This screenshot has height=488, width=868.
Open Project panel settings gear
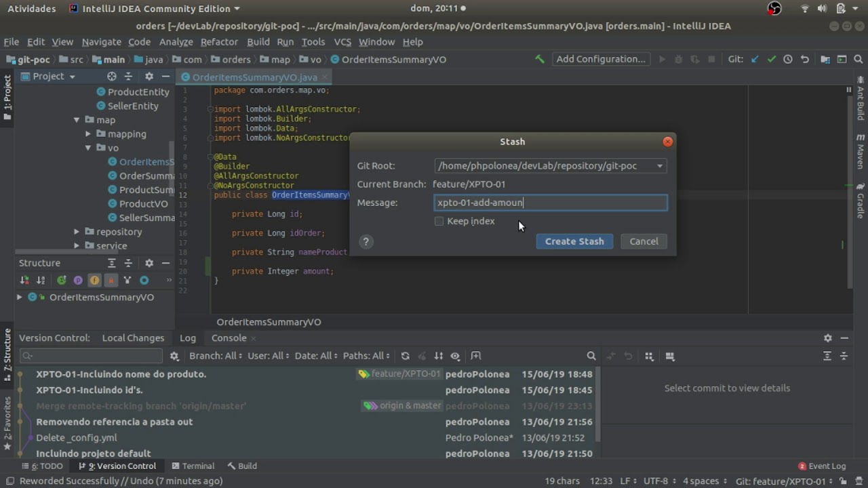tap(149, 76)
